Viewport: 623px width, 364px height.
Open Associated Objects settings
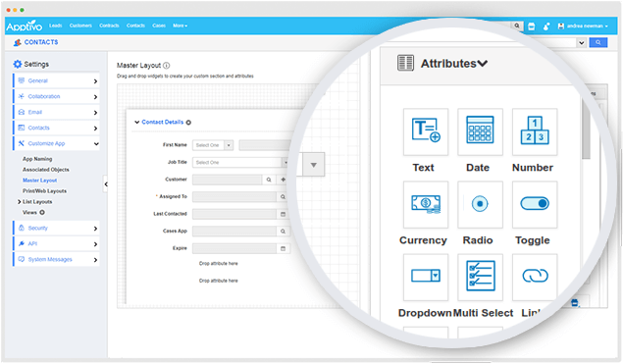click(x=46, y=170)
